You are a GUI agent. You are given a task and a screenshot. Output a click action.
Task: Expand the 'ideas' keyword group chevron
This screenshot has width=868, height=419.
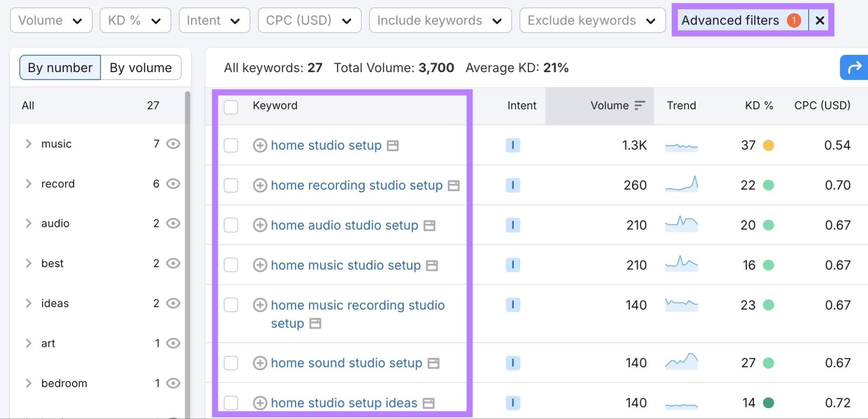(x=28, y=303)
